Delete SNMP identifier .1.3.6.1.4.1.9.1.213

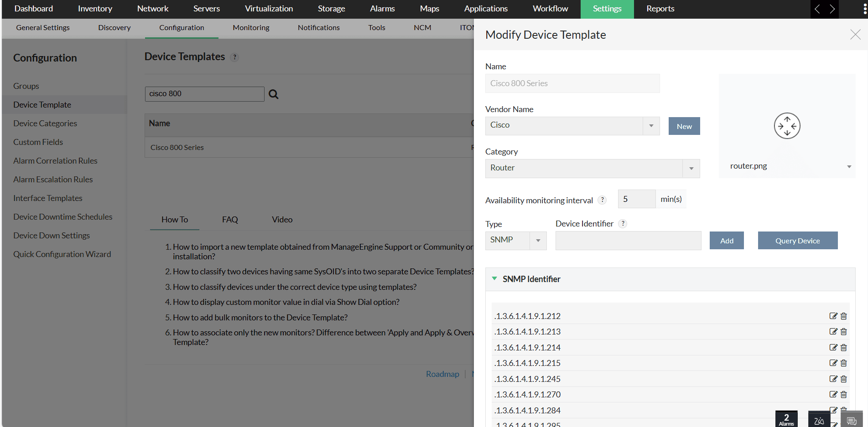coord(844,331)
